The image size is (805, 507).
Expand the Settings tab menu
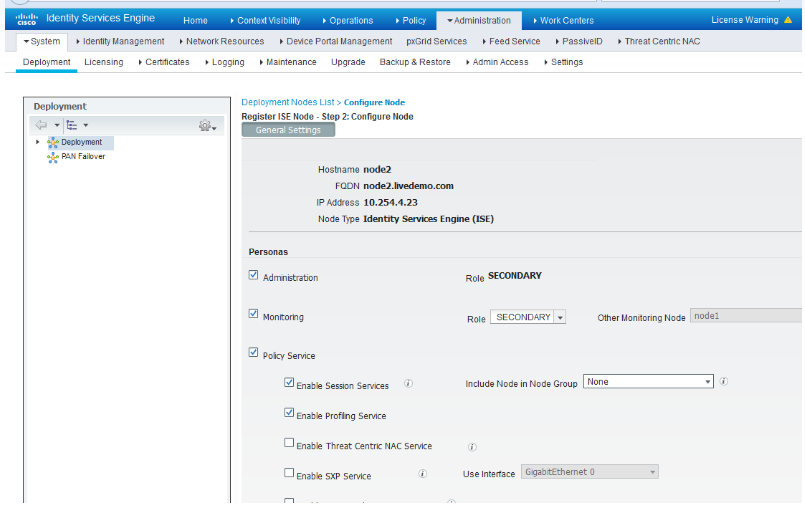[x=564, y=62]
